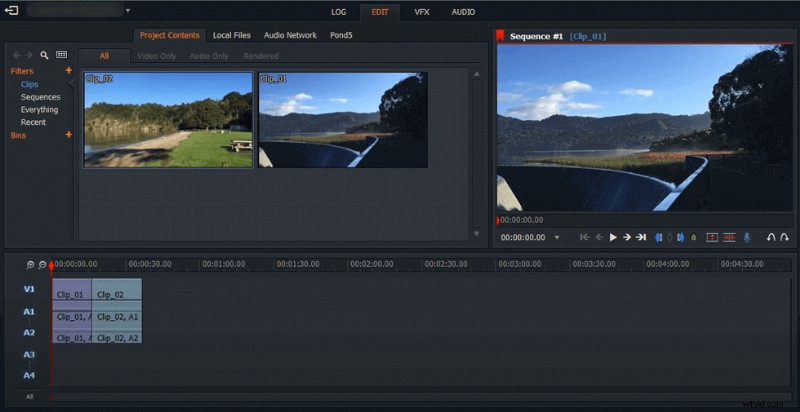Click the content panel scroll down arrow
The width and height of the screenshot is (800, 412).
[477, 234]
